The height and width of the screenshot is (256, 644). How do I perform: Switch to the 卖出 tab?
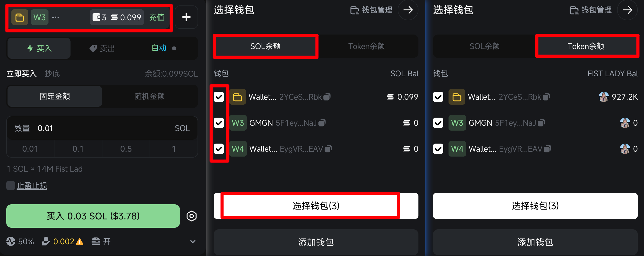[x=102, y=48]
